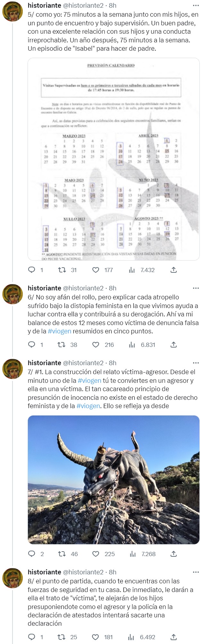Open the more options menu on tweet 5

click(x=196, y=4)
